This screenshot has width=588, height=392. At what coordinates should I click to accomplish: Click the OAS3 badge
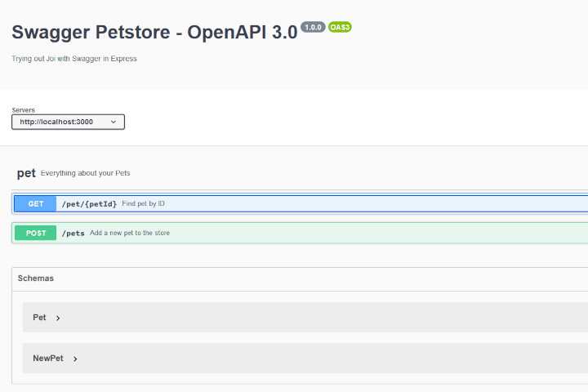click(340, 27)
